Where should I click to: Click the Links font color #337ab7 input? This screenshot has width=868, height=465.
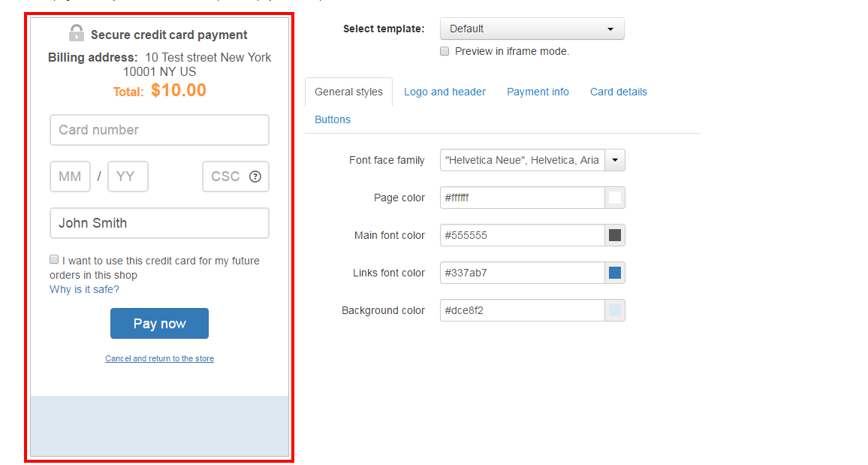[523, 273]
